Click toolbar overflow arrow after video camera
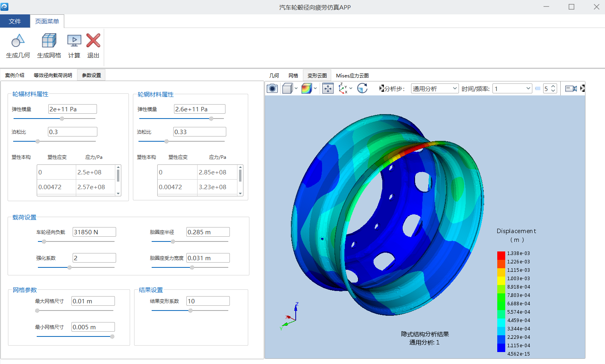 coord(583,88)
